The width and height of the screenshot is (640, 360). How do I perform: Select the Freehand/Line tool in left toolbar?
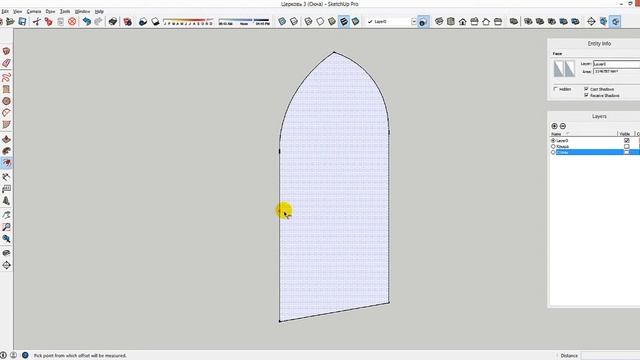pos(6,77)
